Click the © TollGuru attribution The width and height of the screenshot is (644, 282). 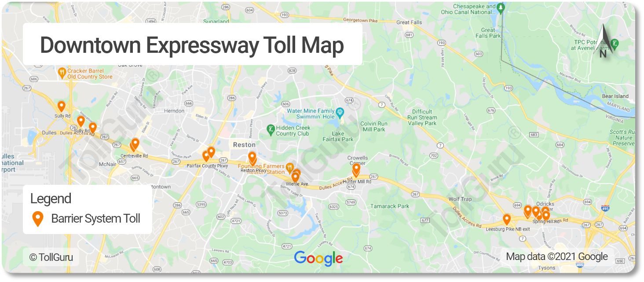[x=51, y=257]
